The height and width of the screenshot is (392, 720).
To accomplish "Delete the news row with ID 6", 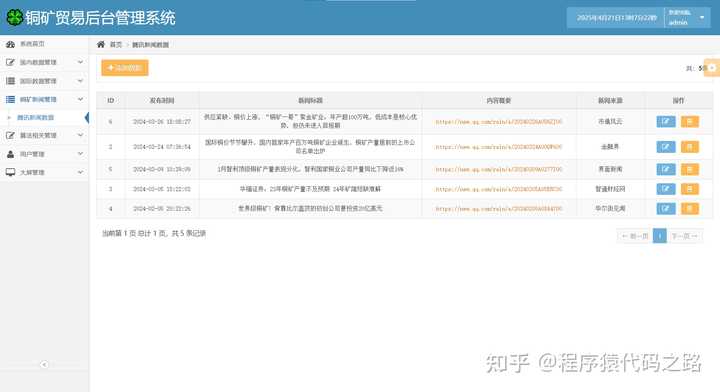I will click(x=690, y=122).
